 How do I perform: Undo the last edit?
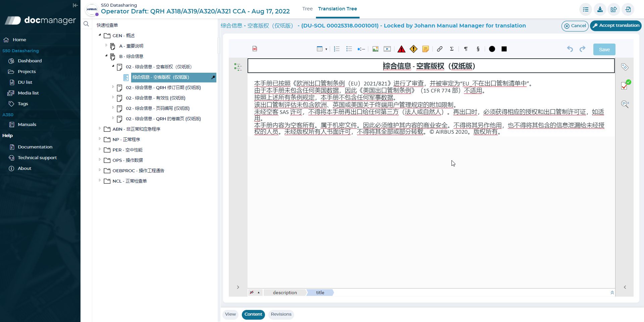[570, 49]
